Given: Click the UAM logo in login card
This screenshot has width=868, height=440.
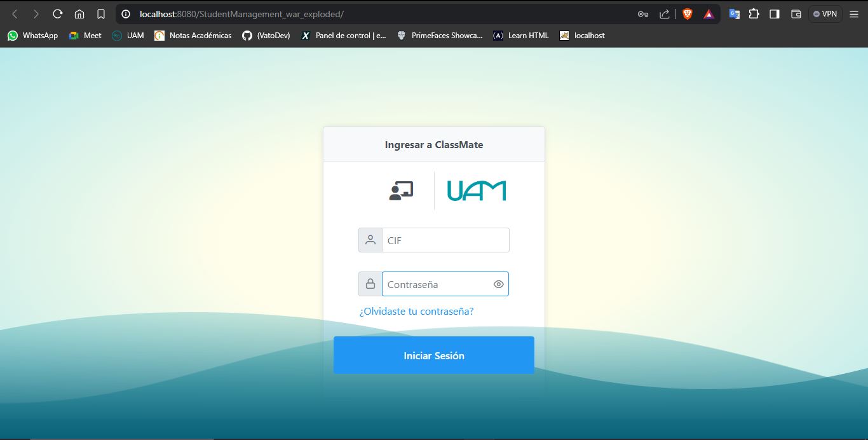Looking at the screenshot, I should click(476, 191).
